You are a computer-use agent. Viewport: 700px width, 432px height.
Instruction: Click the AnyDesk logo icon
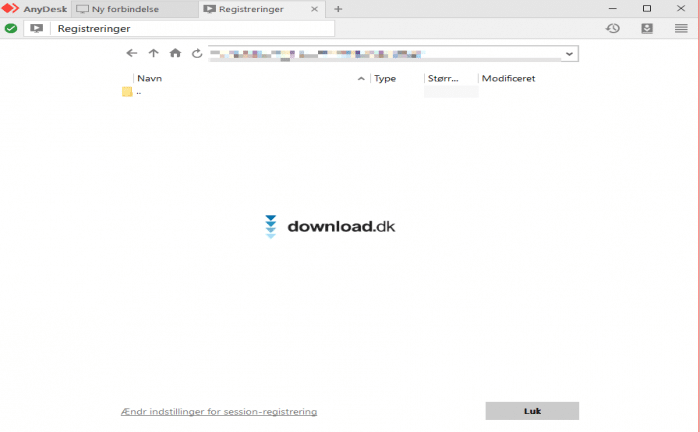click(10, 8)
